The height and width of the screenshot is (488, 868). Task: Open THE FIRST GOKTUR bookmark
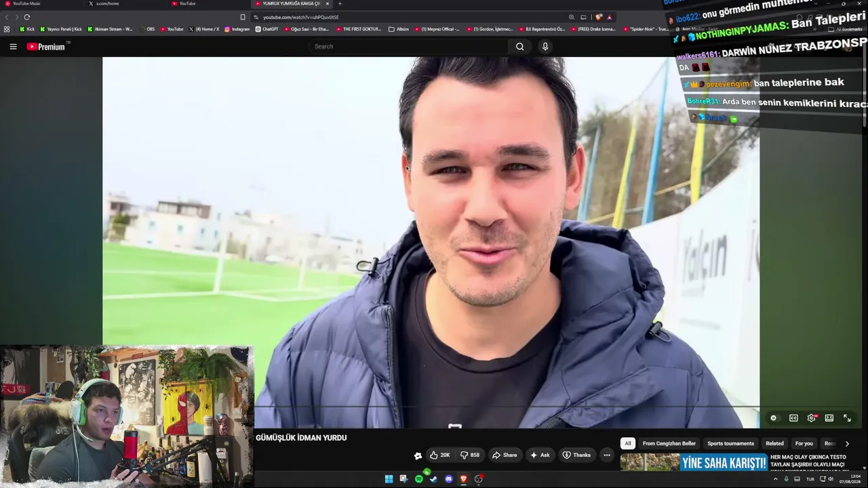point(359,29)
